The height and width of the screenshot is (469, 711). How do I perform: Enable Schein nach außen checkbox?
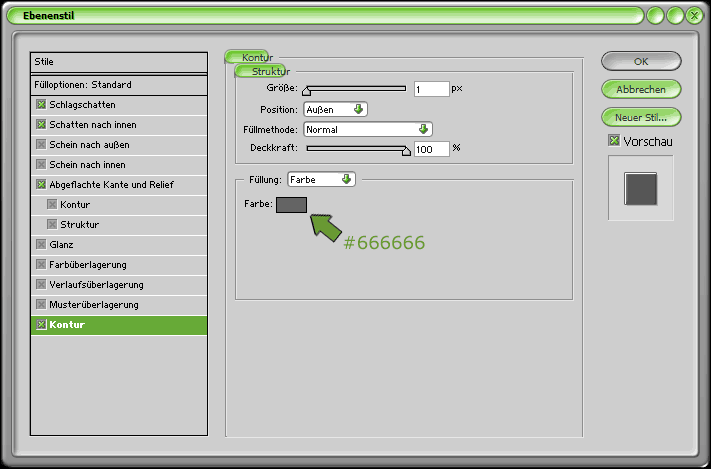41,145
